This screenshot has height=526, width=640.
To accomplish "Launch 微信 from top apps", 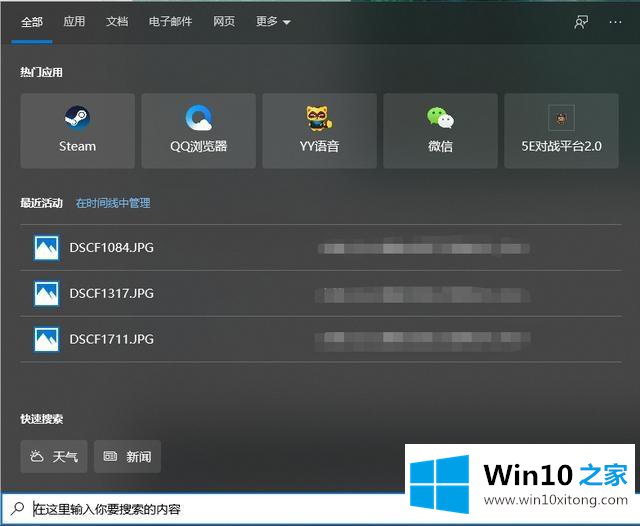I will 440,131.
